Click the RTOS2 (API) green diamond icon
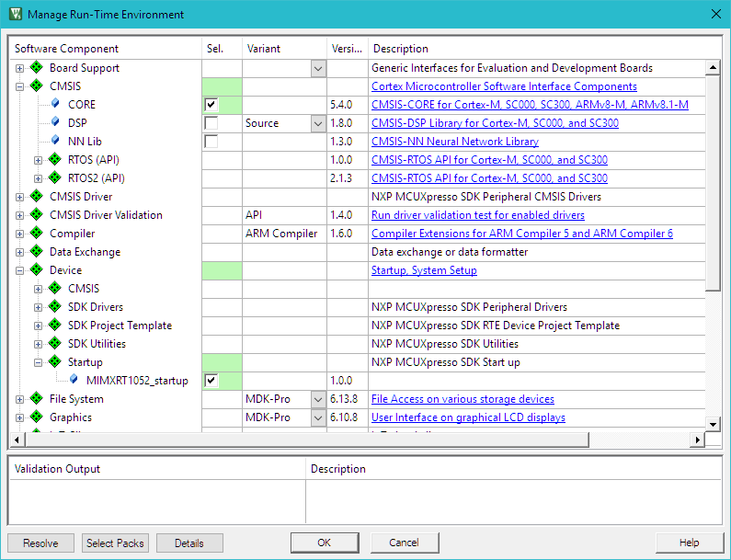Image resolution: width=731 pixels, height=560 pixels. pos(55,177)
